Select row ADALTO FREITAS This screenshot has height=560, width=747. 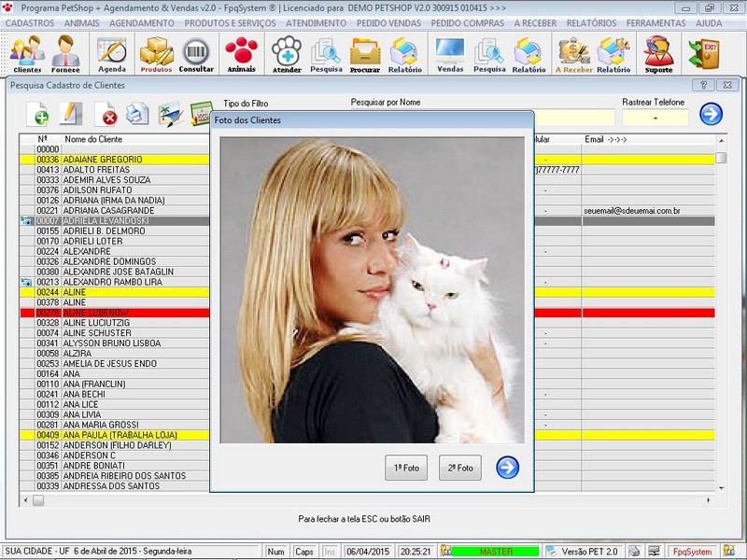click(114, 170)
